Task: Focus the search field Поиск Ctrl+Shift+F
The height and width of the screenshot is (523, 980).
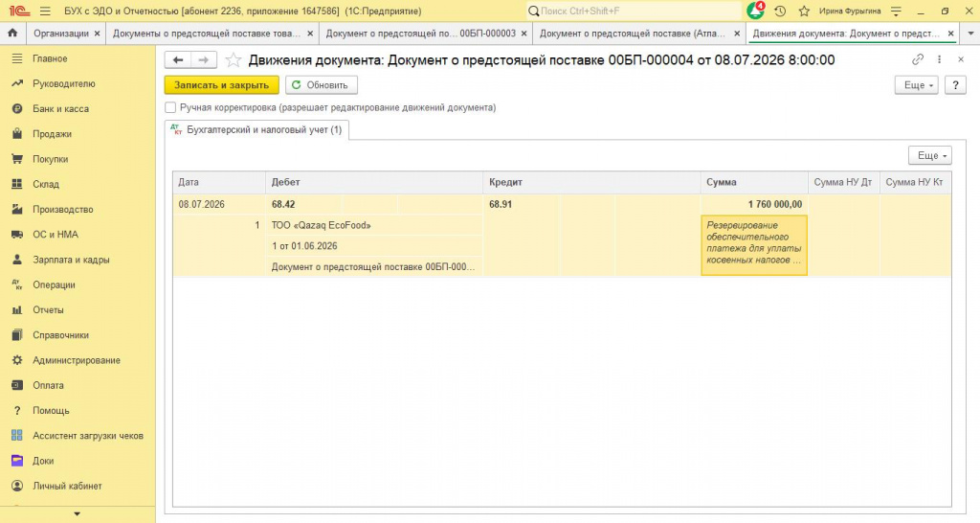Action: pyautogui.click(x=634, y=11)
